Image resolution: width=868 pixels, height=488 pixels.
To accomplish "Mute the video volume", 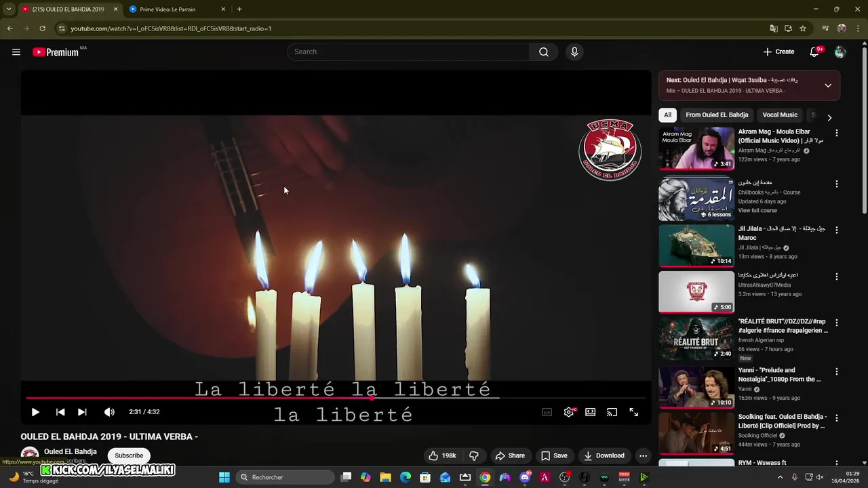I will [109, 412].
